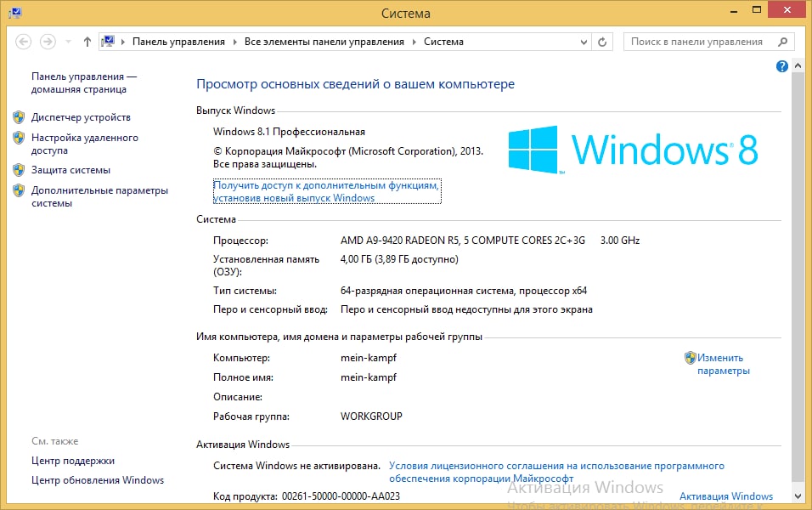
Task: Open the recent locations dropdown arrow
Action: [68, 42]
